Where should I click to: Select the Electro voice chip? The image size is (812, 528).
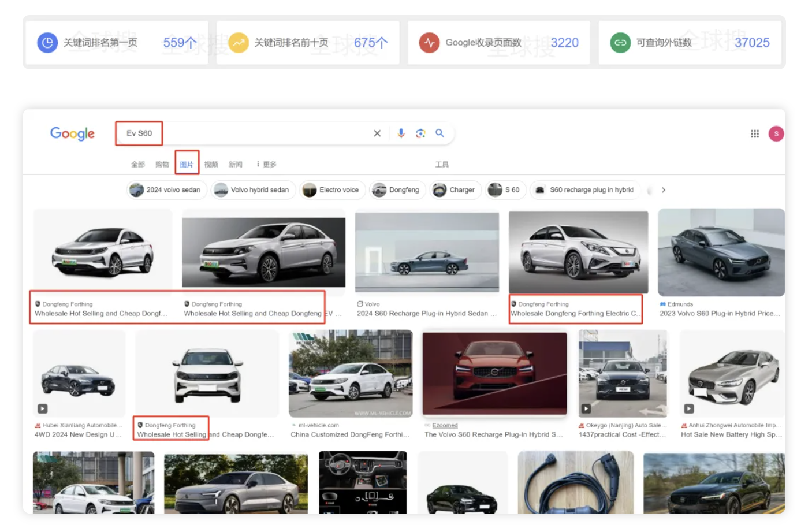[x=332, y=189]
